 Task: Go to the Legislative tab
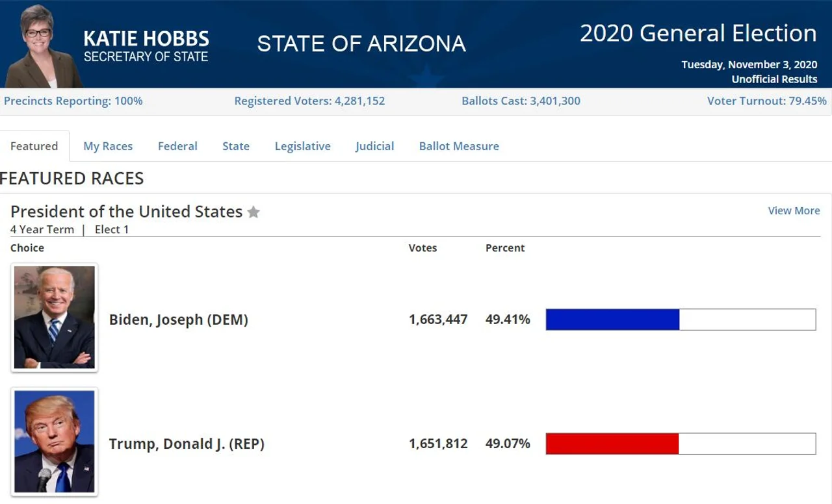[x=303, y=146]
